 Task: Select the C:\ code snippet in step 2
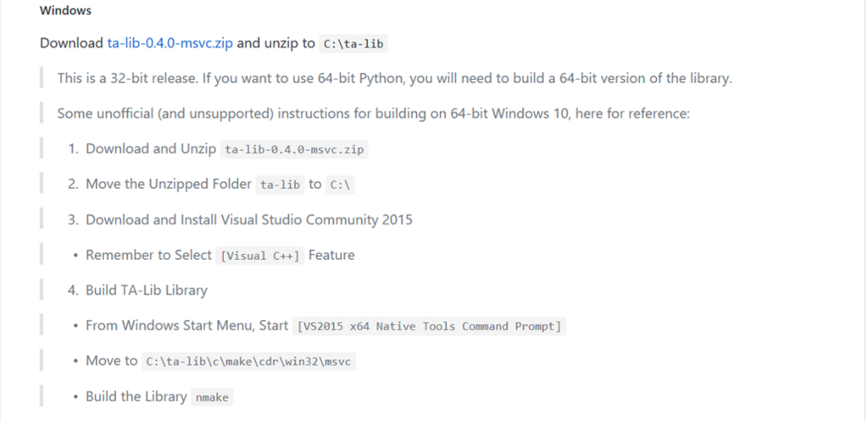point(341,185)
